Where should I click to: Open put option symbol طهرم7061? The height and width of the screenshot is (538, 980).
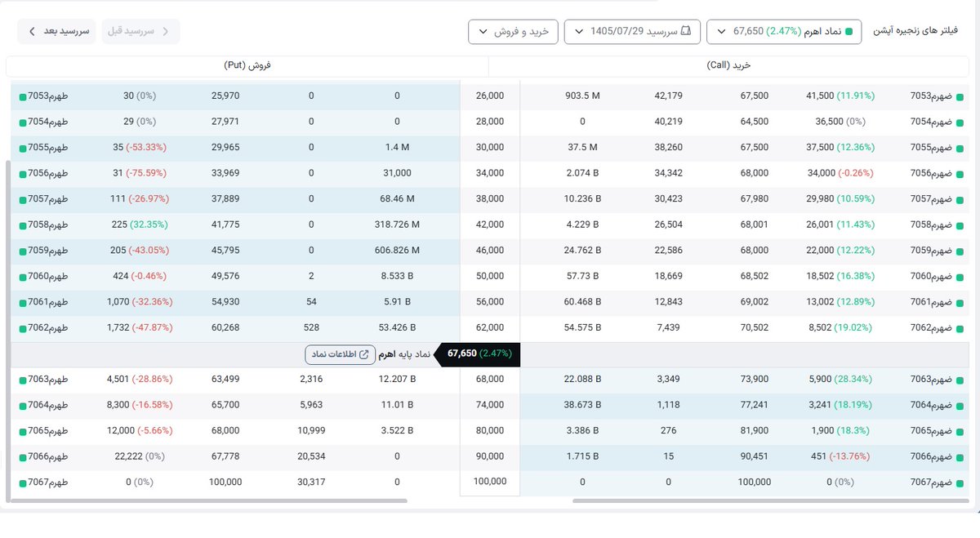coord(48,302)
